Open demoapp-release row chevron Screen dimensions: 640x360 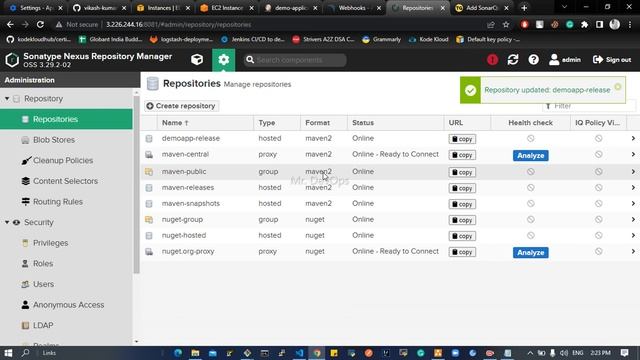[x=633, y=138]
